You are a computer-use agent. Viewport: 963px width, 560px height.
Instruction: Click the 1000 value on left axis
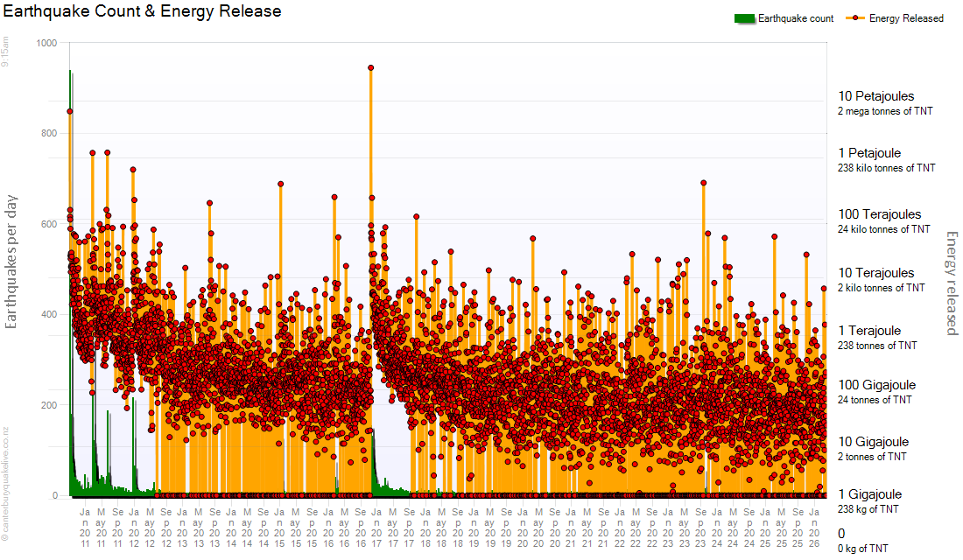(46, 43)
